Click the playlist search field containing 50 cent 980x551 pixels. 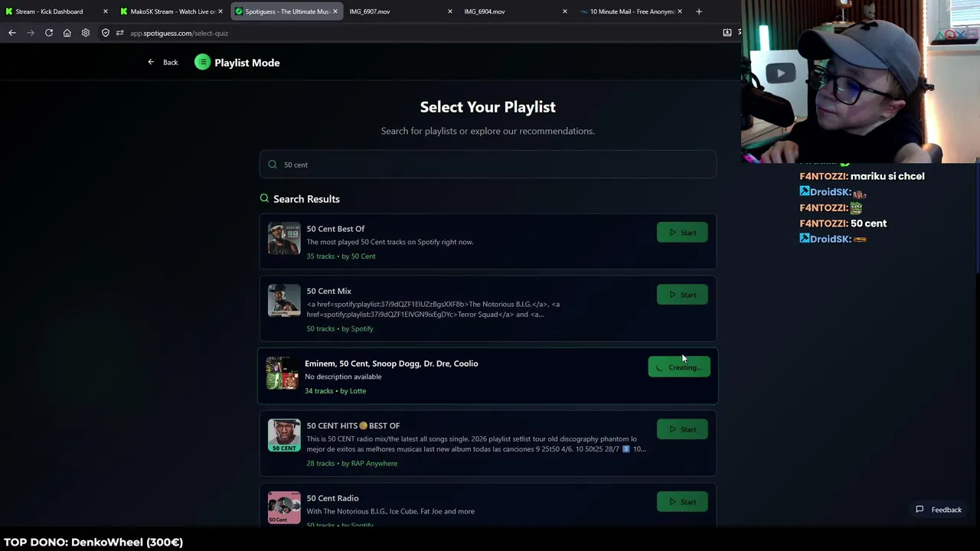point(488,165)
